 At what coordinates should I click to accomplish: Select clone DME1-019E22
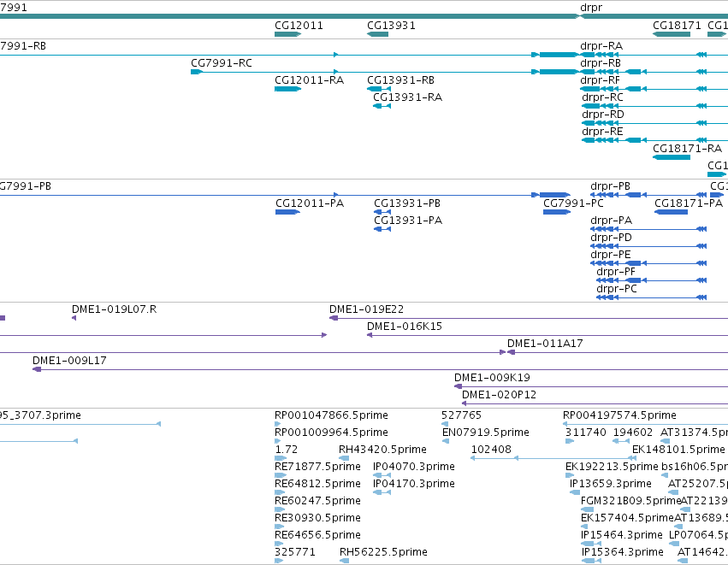[366, 310]
